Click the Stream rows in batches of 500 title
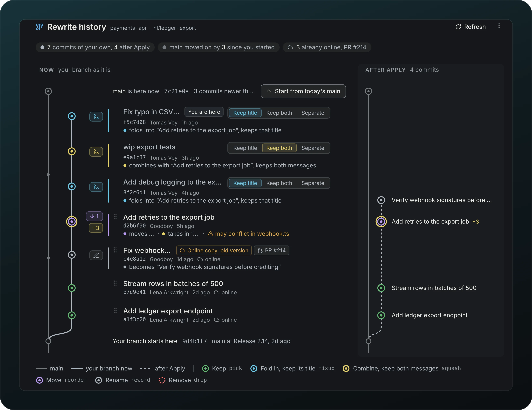Image resolution: width=532 pixels, height=410 pixels. coord(173,284)
